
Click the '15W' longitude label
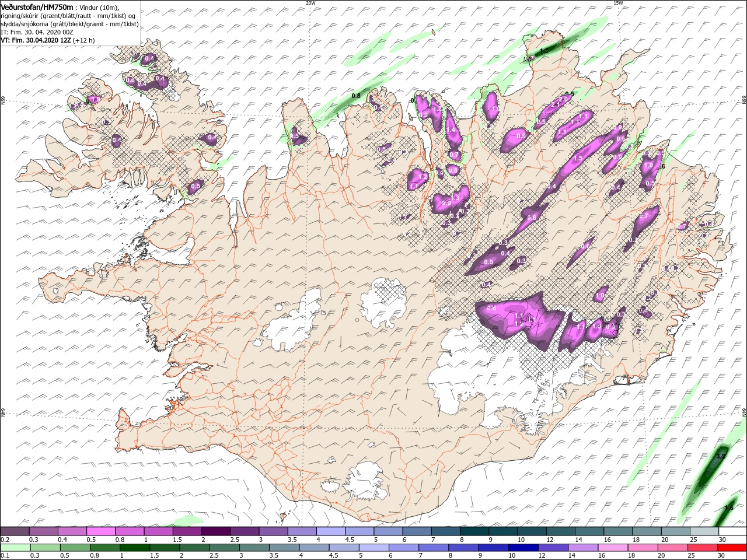point(618,3)
